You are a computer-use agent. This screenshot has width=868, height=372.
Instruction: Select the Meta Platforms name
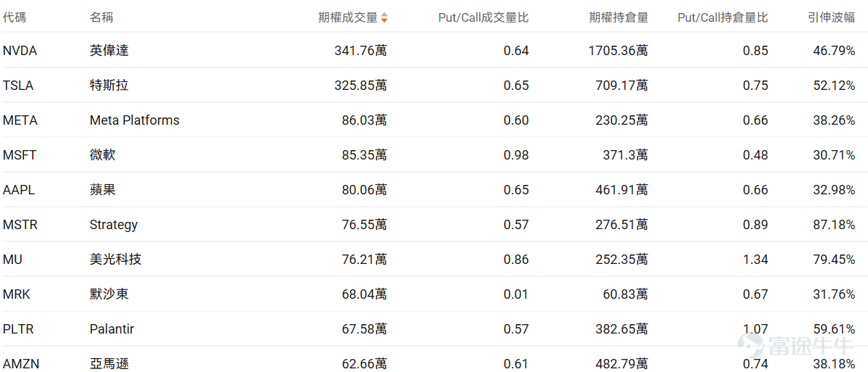click(x=135, y=120)
